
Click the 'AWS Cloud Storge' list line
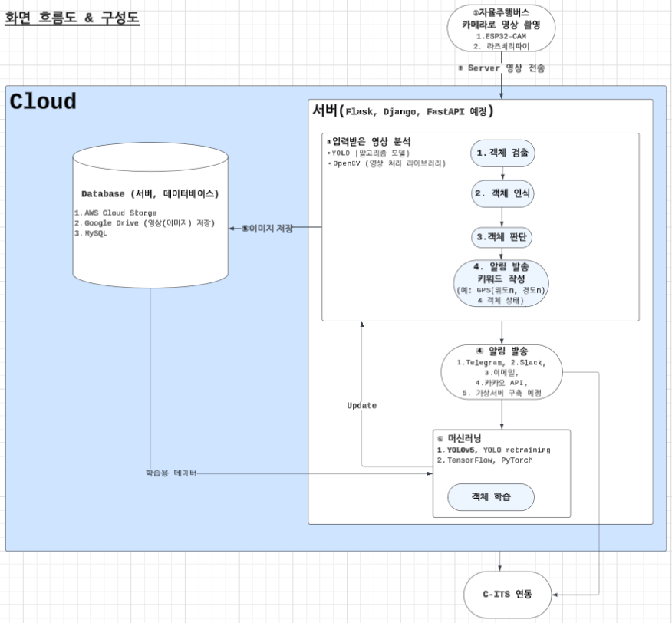115,213
